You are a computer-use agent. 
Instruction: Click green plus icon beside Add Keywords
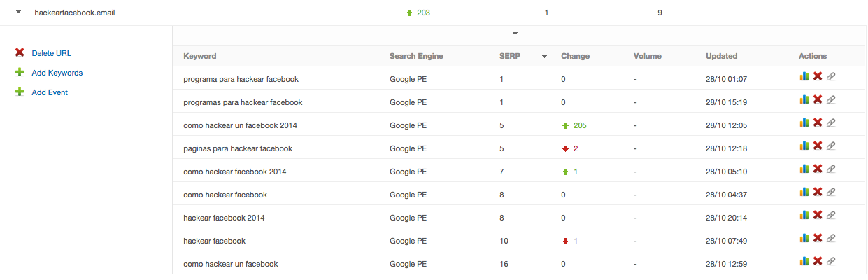click(x=20, y=72)
